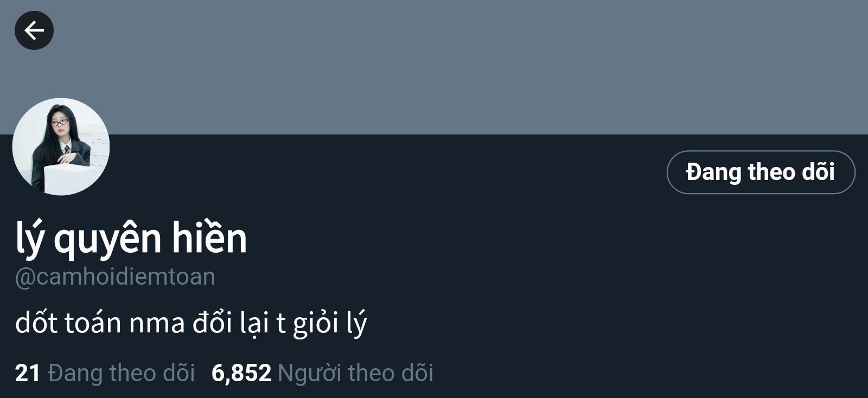Go back using the arrow icon

click(34, 30)
